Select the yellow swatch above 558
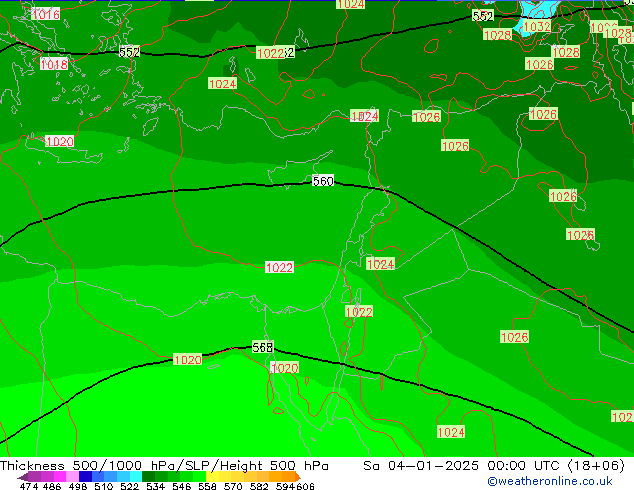 coord(212,476)
